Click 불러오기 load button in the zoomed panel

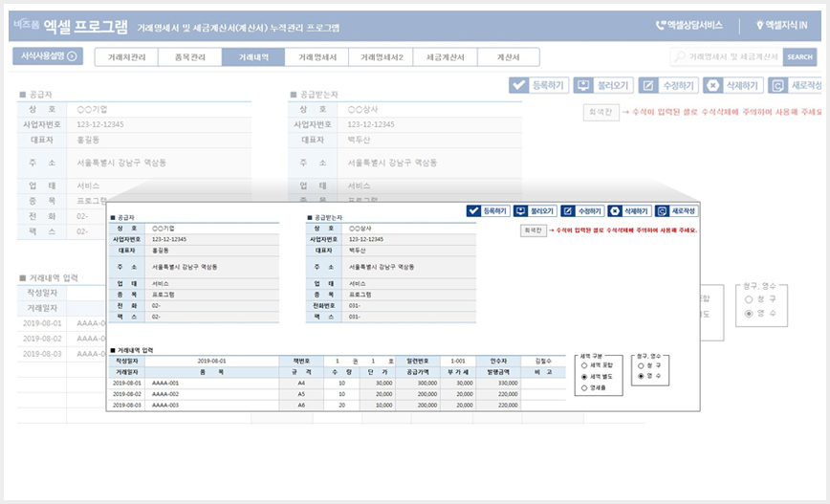[x=535, y=211]
